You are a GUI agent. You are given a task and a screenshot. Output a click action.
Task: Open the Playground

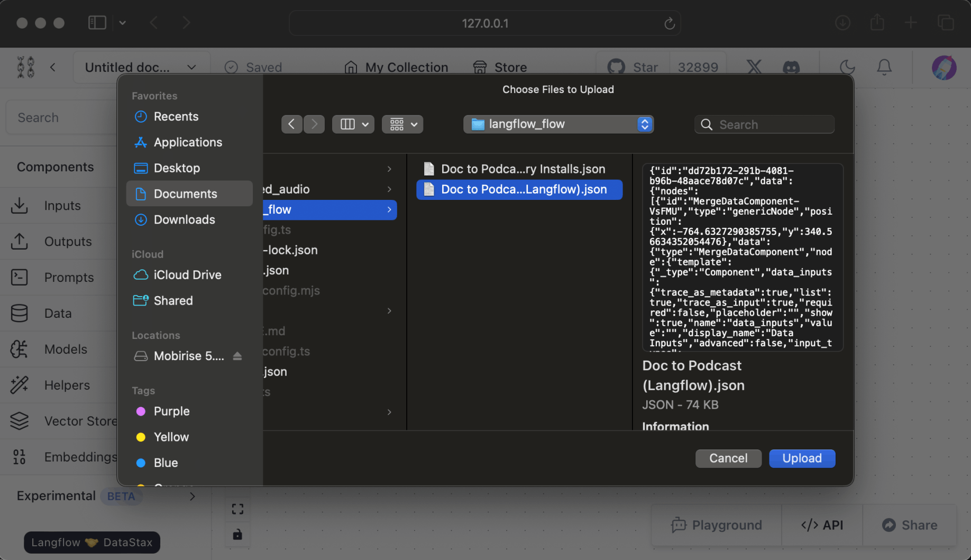717,525
